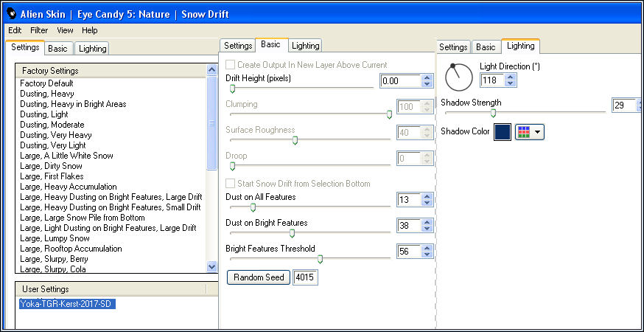
Task: Click the dark blue Shadow Color swatch
Action: point(503,132)
